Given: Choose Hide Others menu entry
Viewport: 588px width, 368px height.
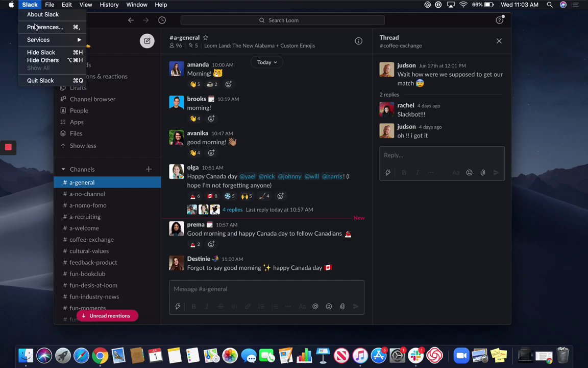Looking at the screenshot, I should [x=53, y=60].
